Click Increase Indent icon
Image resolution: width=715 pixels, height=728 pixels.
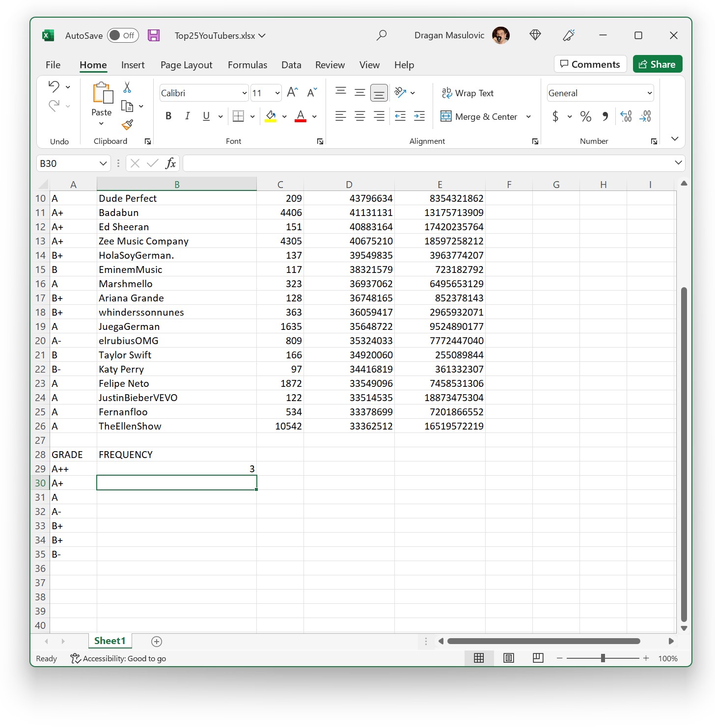coord(419,116)
